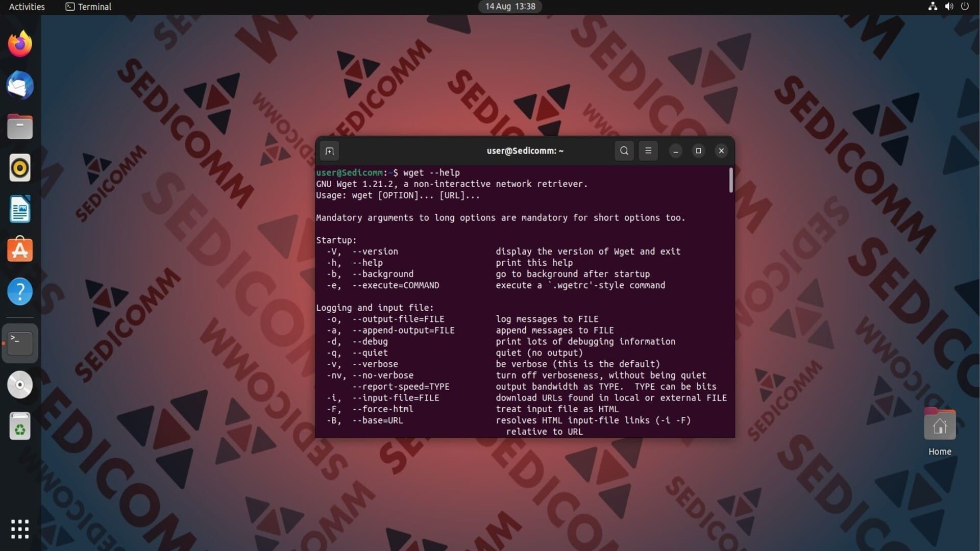Open the Activities overview
980x551 pixels.
click(27, 7)
